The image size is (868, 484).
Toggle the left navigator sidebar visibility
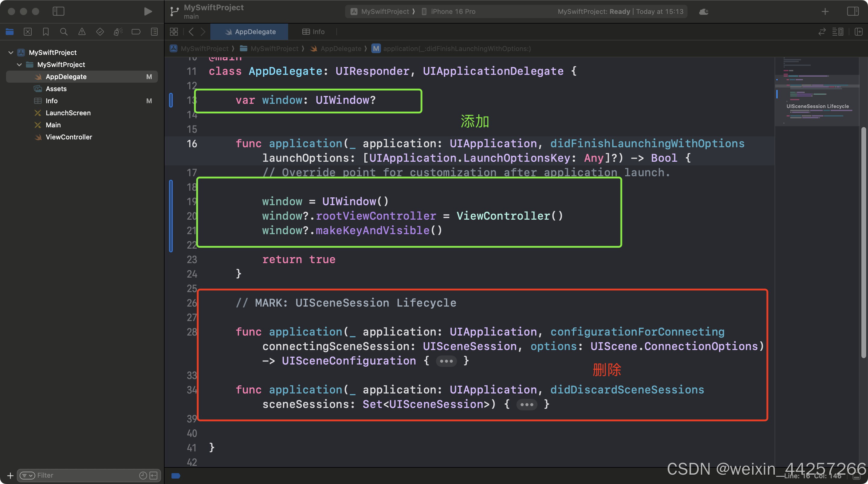point(58,11)
